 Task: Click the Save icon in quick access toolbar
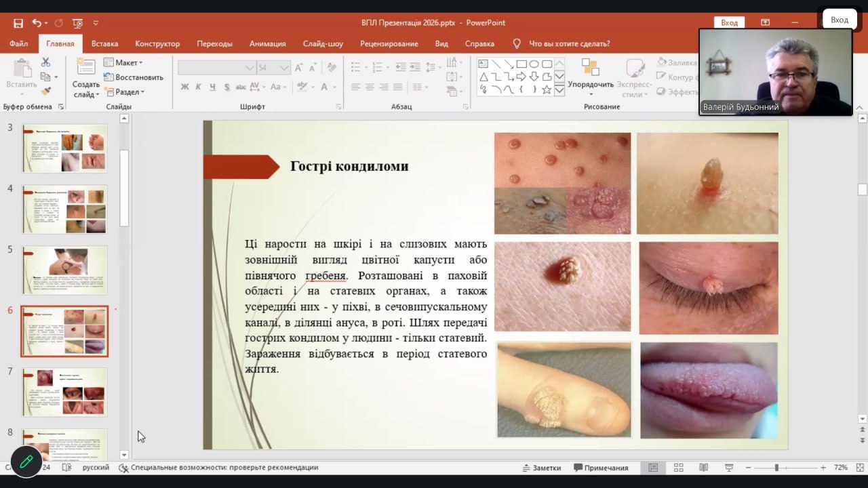(18, 23)
